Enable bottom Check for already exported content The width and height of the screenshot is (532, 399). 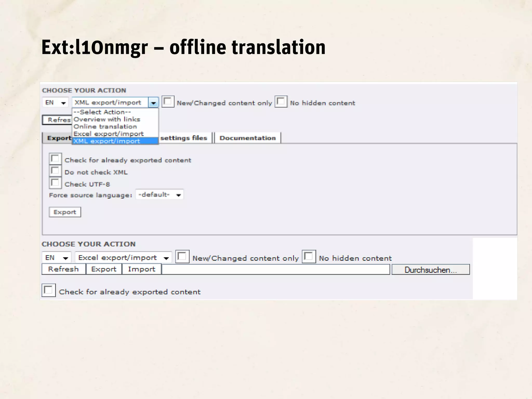click(49, 290)
